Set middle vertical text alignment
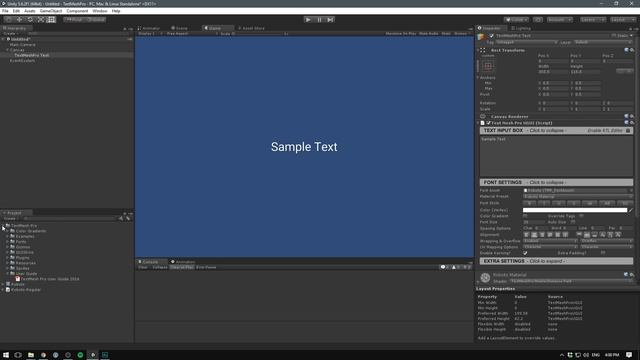This screenshot has width=640, height=360. click(x=587, y=235)
